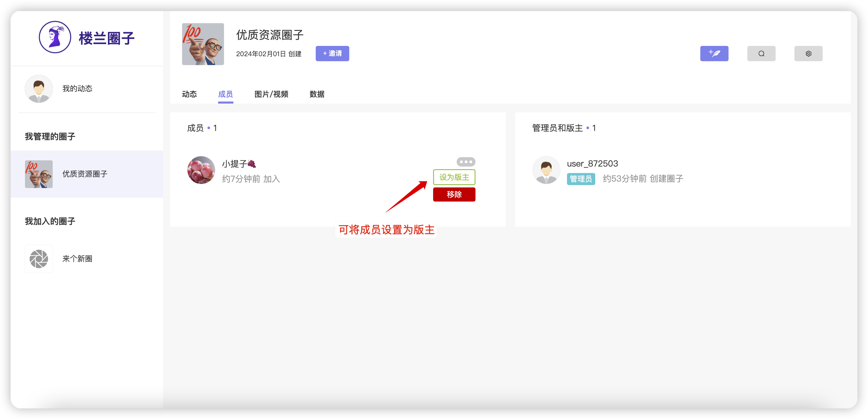Click user_872503's avatar
868x419 pixels.
point(546,170)
